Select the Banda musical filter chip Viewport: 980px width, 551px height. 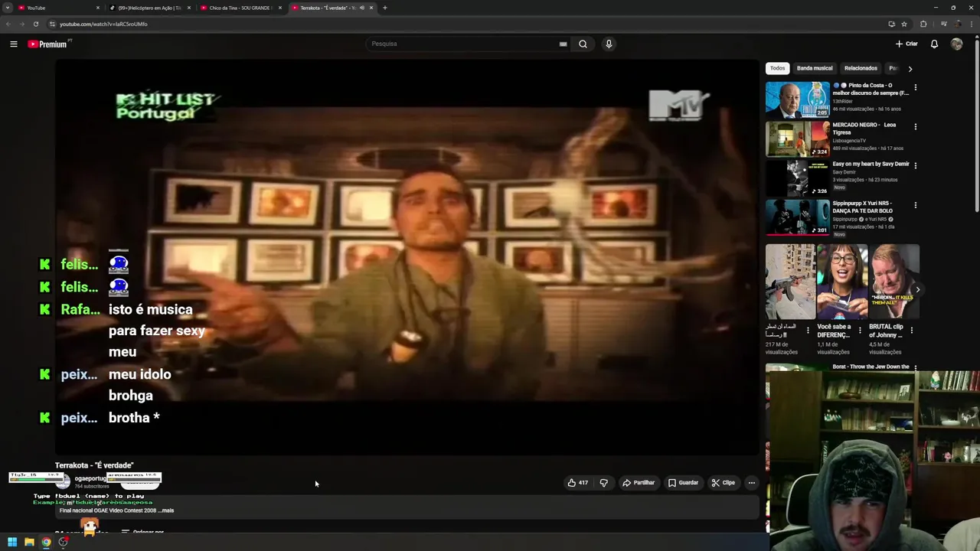pyautogui.click(x=814, y=68)
